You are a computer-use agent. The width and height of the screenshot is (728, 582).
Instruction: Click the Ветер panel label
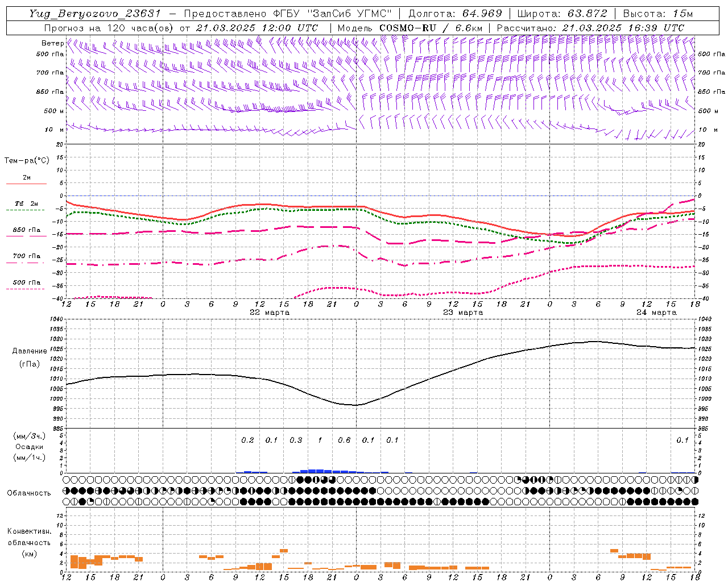click(52, 43)
